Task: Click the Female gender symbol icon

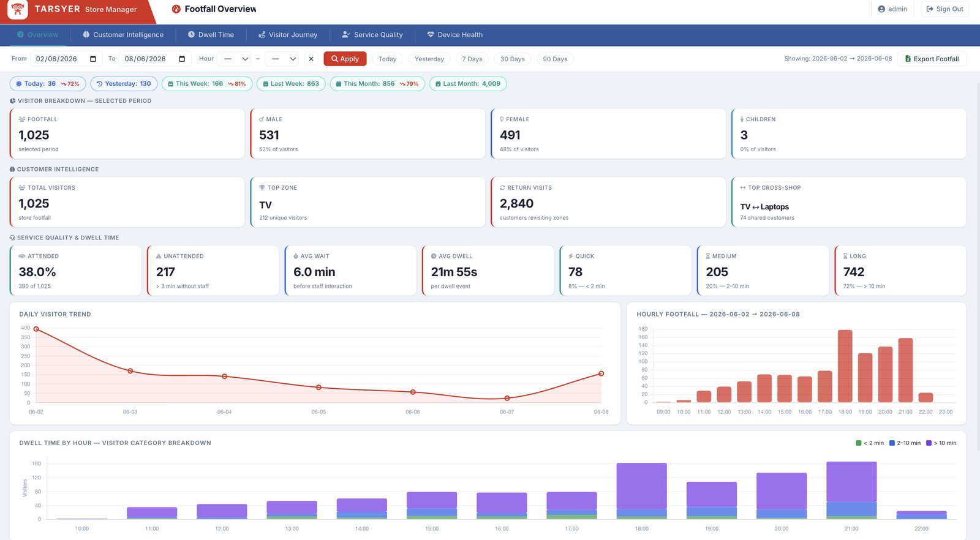Action: point(502,119)
